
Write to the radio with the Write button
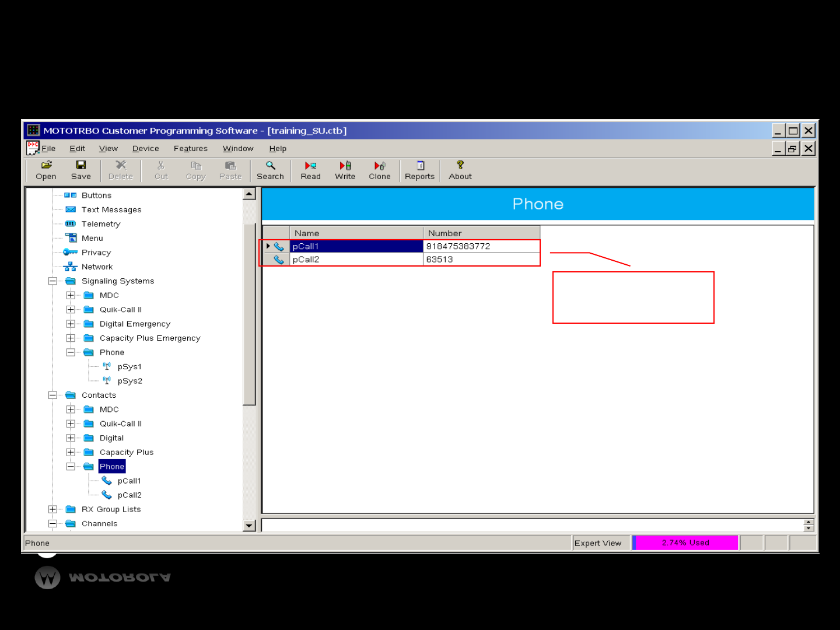pos(345,170)
